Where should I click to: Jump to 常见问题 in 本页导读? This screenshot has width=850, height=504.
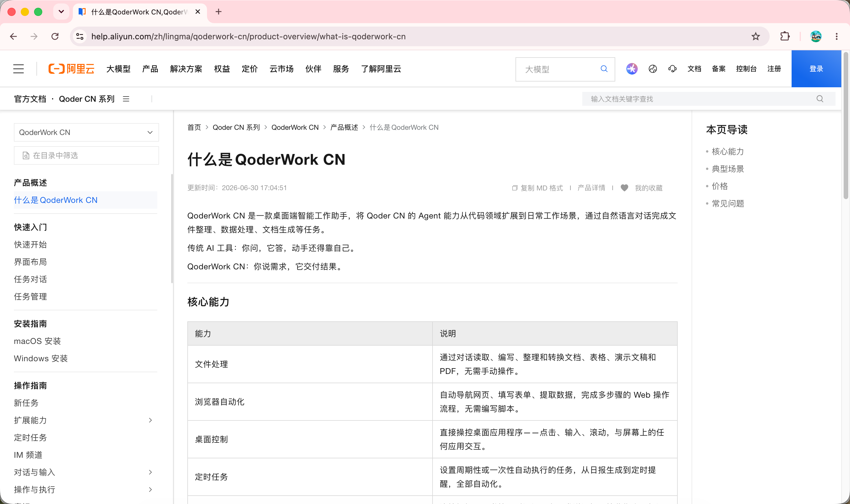point(728,203)
